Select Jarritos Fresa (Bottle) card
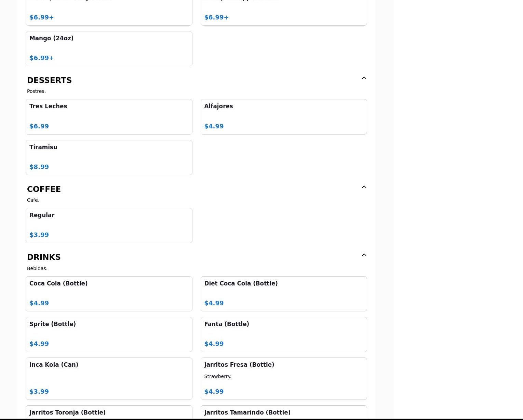 click(284, 379)
